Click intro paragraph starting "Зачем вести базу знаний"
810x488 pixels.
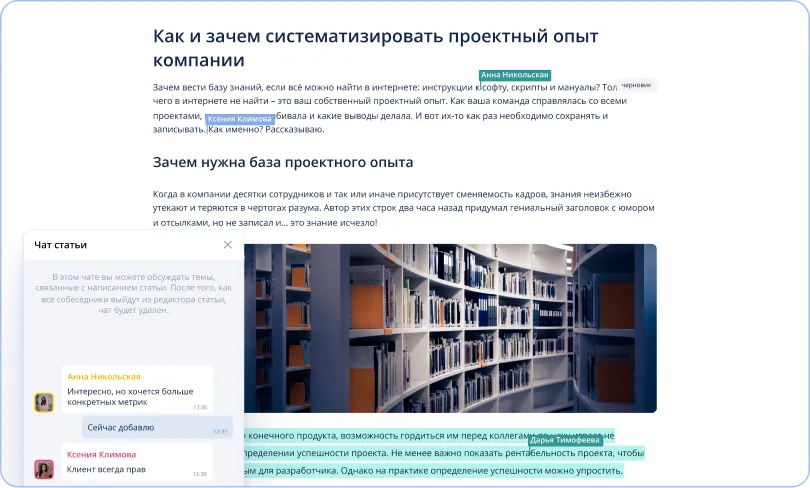(390, 108)
